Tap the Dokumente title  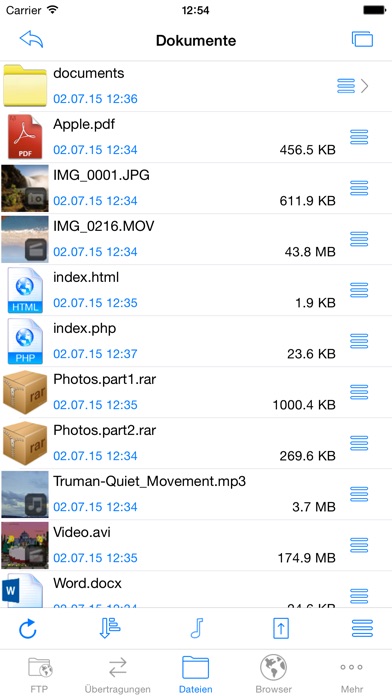pos(196,40)
